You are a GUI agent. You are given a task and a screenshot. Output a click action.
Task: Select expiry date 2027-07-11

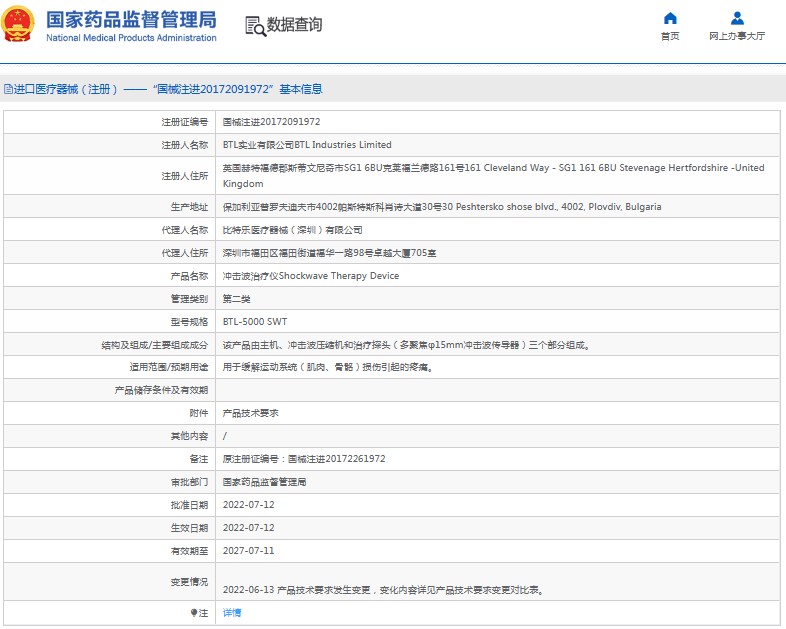[249, 551]
